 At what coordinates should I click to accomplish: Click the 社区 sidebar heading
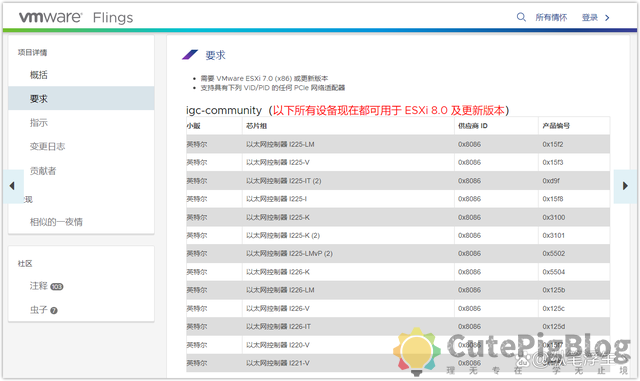[25, 263]
